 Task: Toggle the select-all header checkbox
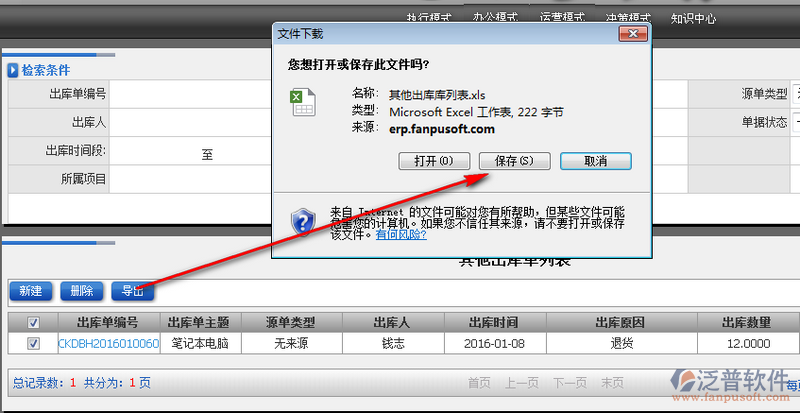coord(33,323)
